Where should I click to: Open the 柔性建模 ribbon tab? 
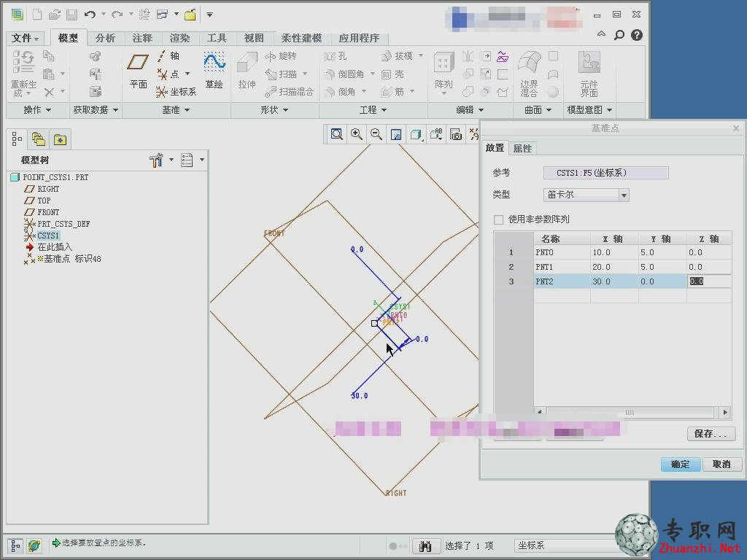pyautogui.click(x=301, y=38)
